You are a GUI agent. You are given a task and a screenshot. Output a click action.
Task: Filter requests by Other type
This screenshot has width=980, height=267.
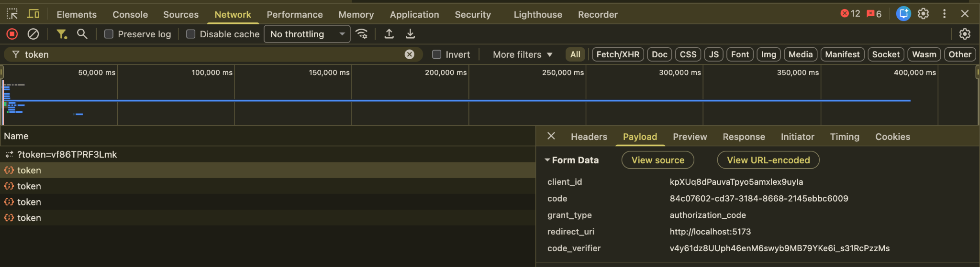click(960, 54)
